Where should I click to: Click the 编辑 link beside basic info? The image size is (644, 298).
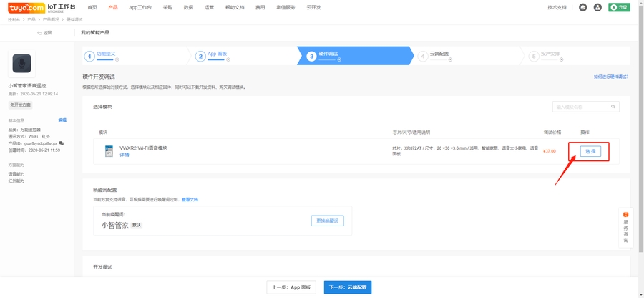coord(62,120)
